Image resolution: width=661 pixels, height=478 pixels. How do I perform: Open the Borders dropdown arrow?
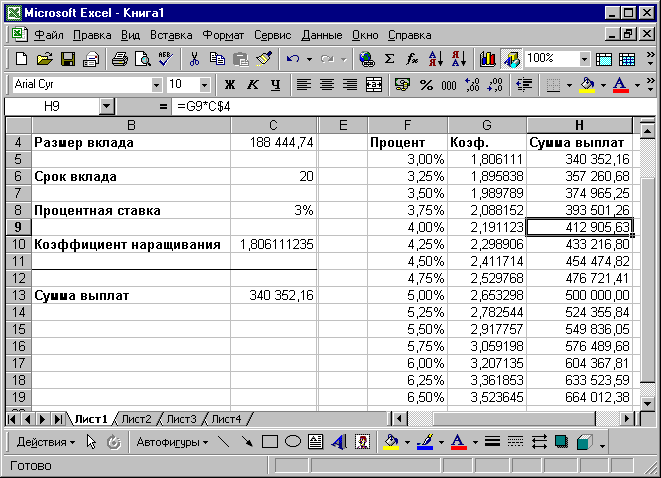(569, 86)
